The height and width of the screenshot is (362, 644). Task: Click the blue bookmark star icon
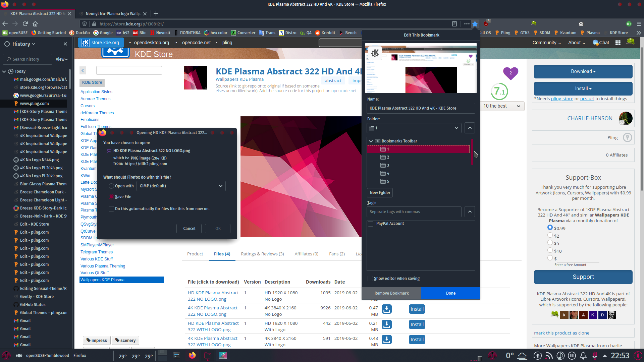pyautogui.click(x=475, y=24)
